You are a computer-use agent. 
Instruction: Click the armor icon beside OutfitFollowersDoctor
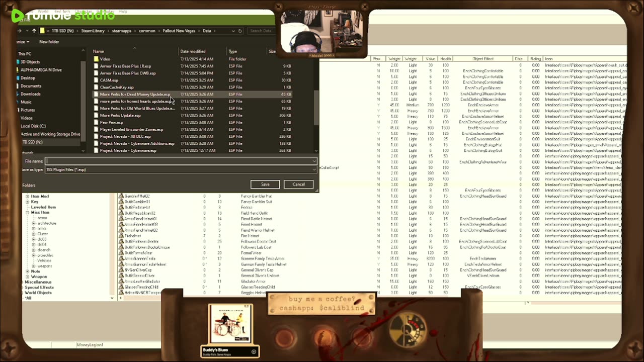click(x=121, y=241)
